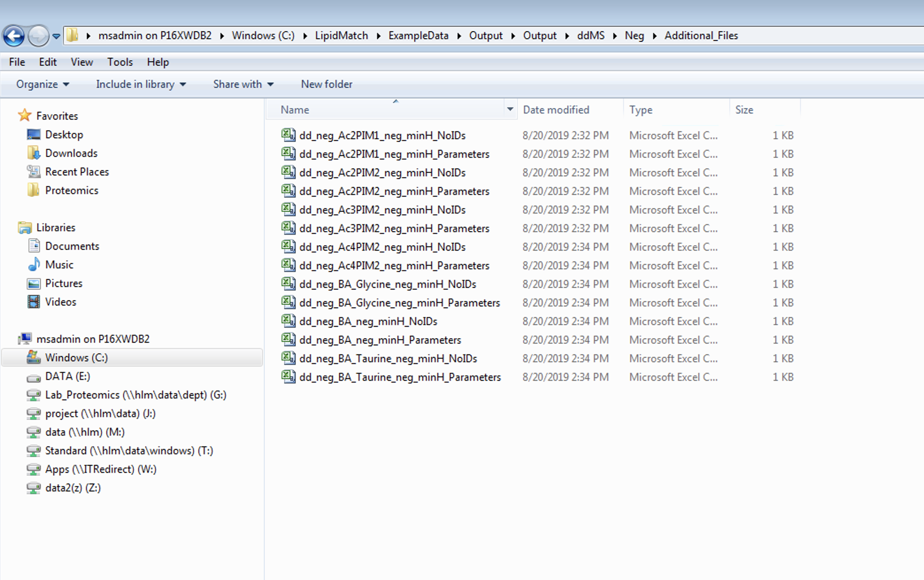
Task: Expand the Include in library dropdown
Action: (x=141, y=84)
